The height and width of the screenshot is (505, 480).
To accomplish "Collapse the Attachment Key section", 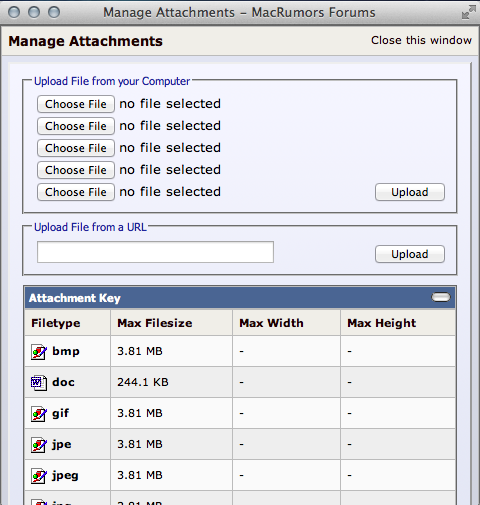I will click(x=441, y=297).
